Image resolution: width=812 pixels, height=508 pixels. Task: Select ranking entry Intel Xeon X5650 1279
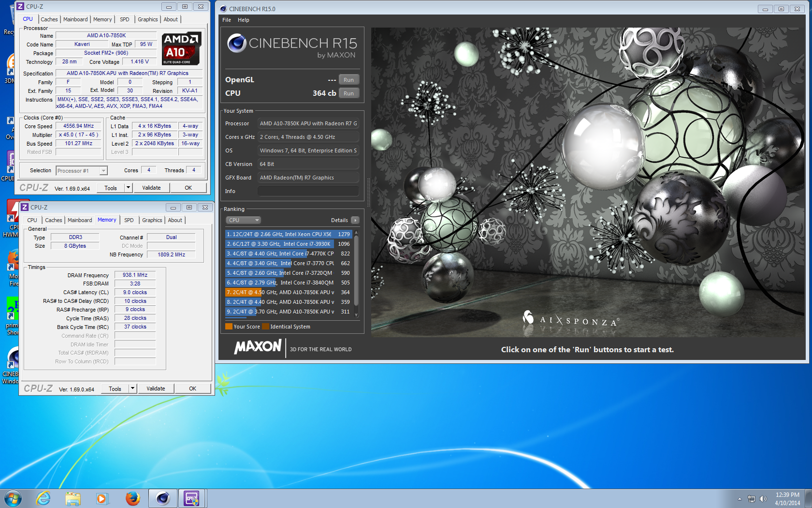(289, 234)
